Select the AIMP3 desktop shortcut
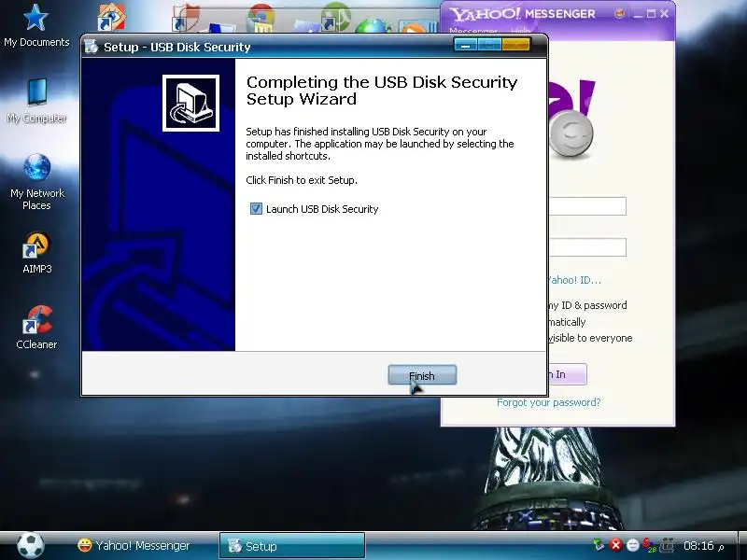The width and height of the screenshot is (747, 560). click(x=36, y=253)
